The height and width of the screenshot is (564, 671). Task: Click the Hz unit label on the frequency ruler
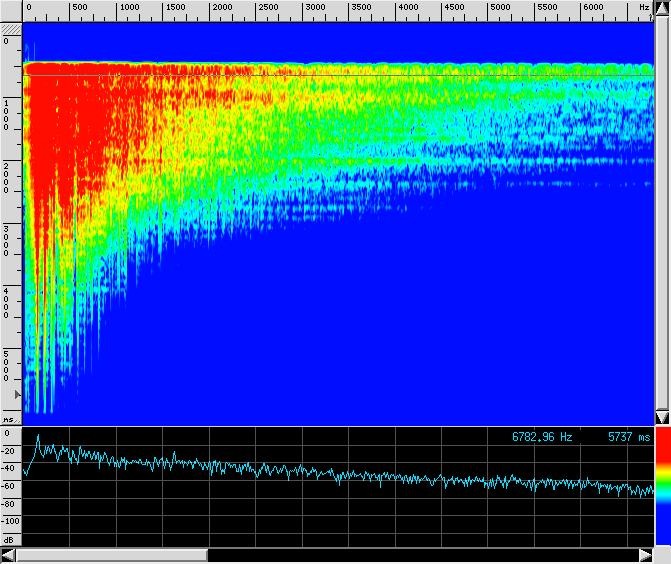pyautogui.click(x=643, y=8)
